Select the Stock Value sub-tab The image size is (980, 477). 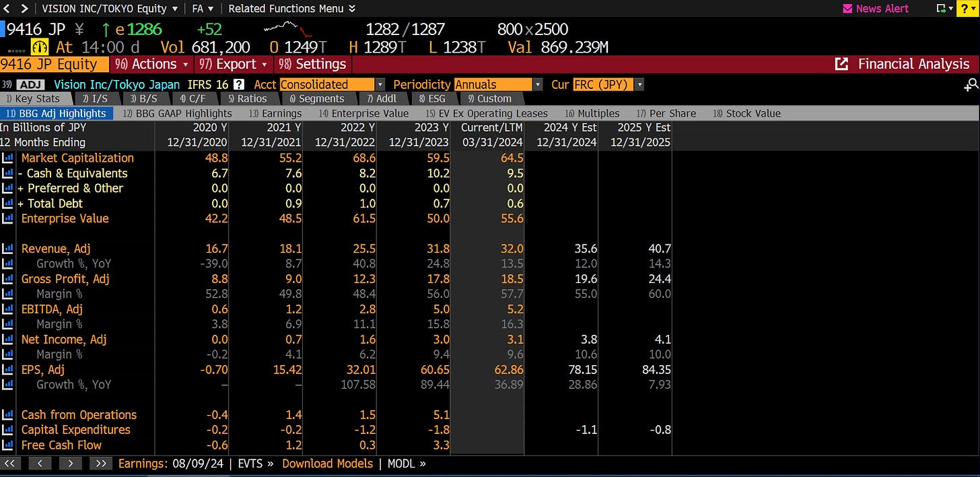pyautogui.click(x=746, y=113)
